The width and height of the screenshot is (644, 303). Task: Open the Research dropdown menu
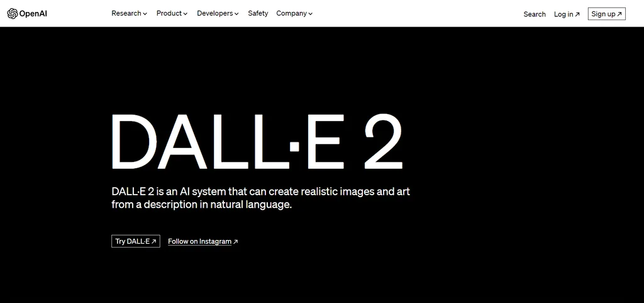[x=129, y=13]
